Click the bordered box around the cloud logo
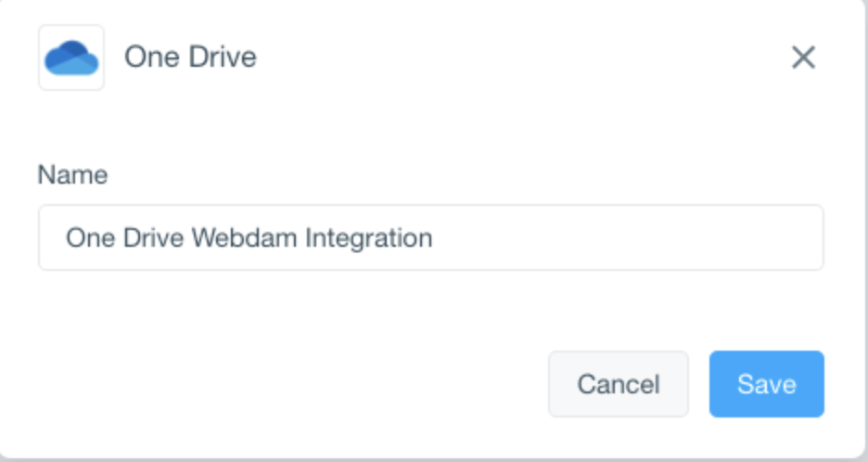The height and width of the screenshot is (462, 868). tap(71, 58)
